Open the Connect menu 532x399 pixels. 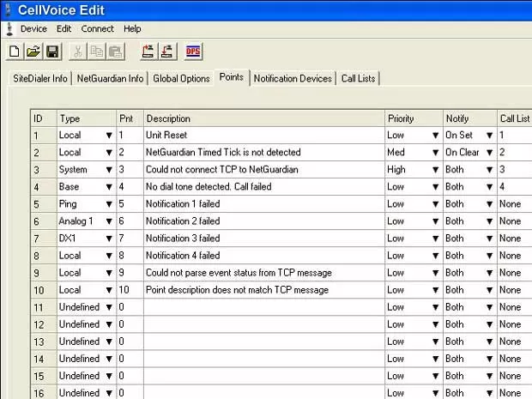coord(97,28)
